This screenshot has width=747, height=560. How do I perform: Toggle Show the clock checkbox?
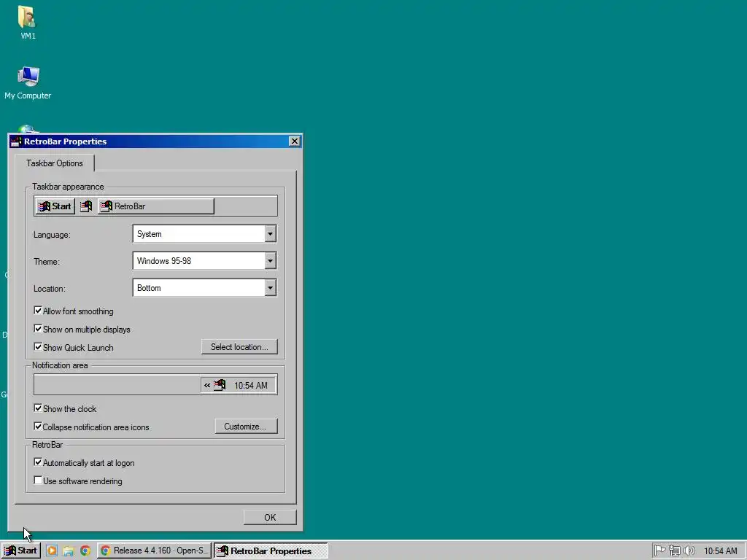tap(38, 408)
